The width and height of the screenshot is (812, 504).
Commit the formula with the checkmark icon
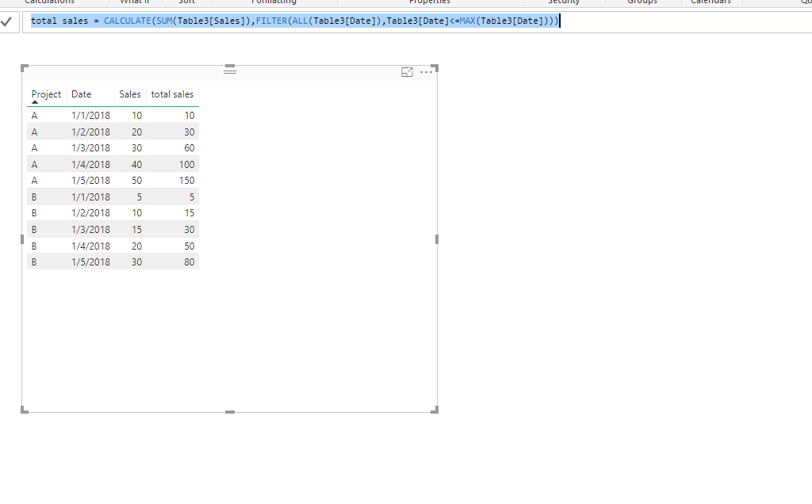6,21
